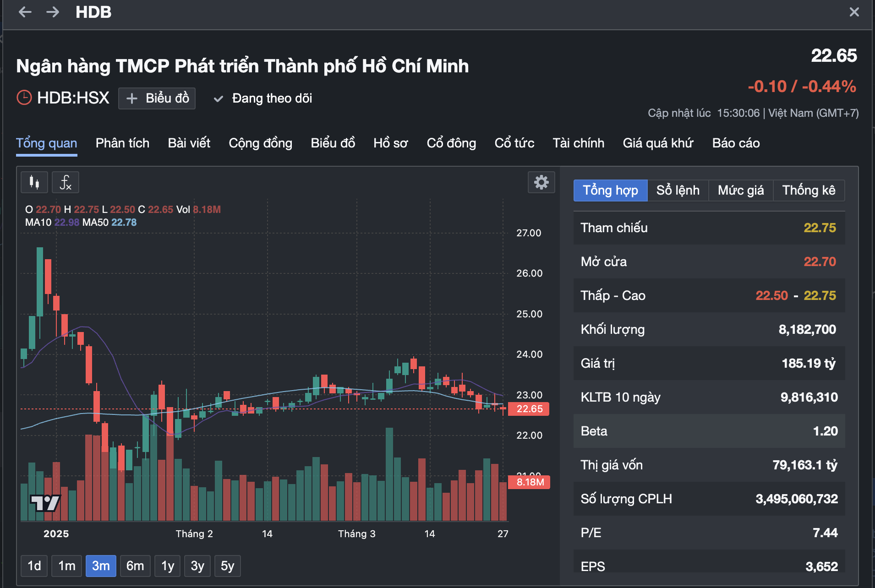Image resolution: width=875 pixels, height=588 pixels.
Task: Click the back arrow navigation icon
Action: 25,12
